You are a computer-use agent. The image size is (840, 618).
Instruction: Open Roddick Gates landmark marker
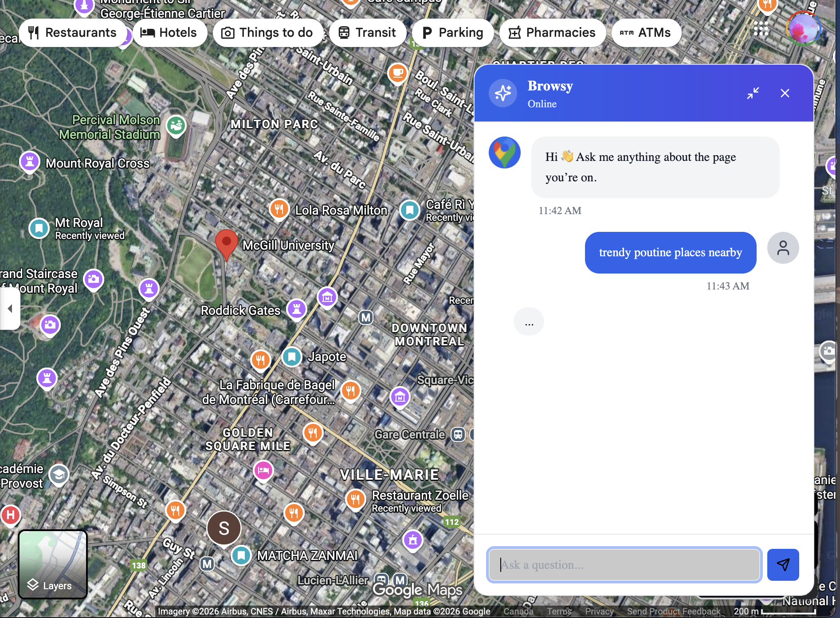pos(297,309)
